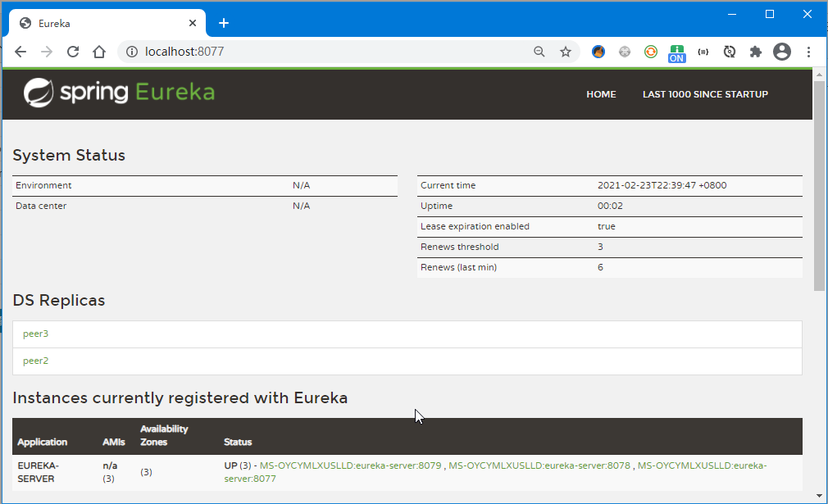The image size is (828, 504).
Task: Open LAST 1000 SINCE STARTUP page
Action: pyautogui.click(x=705, y=94)
